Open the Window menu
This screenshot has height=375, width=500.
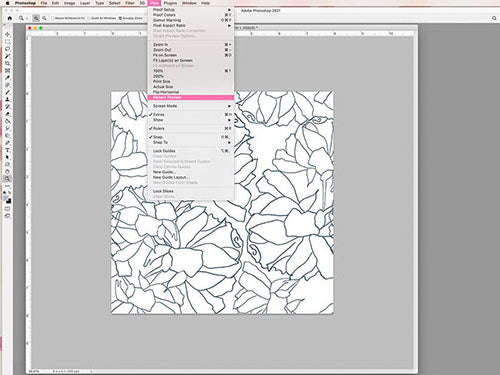pos(189,3)
